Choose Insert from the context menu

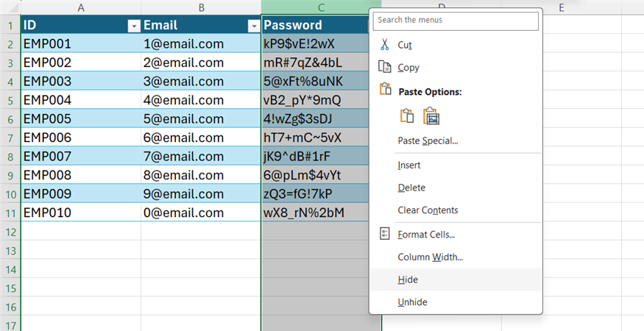coord(456,165)
